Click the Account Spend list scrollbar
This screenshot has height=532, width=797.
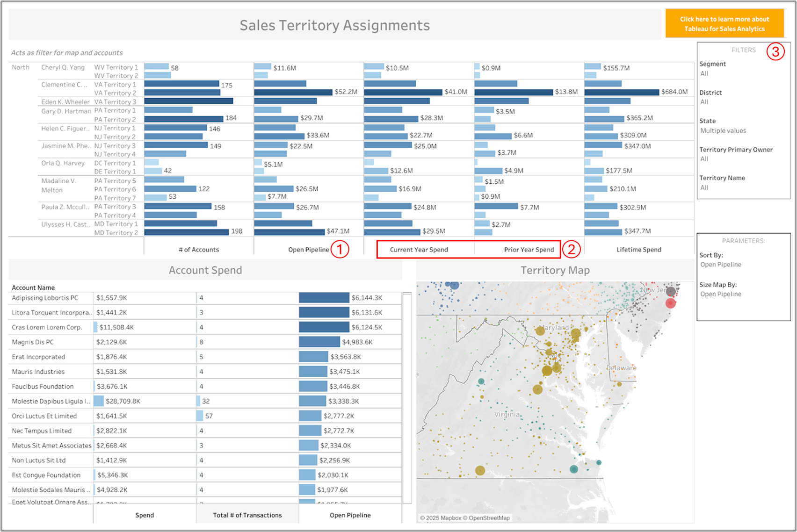(x=407, y=397)
